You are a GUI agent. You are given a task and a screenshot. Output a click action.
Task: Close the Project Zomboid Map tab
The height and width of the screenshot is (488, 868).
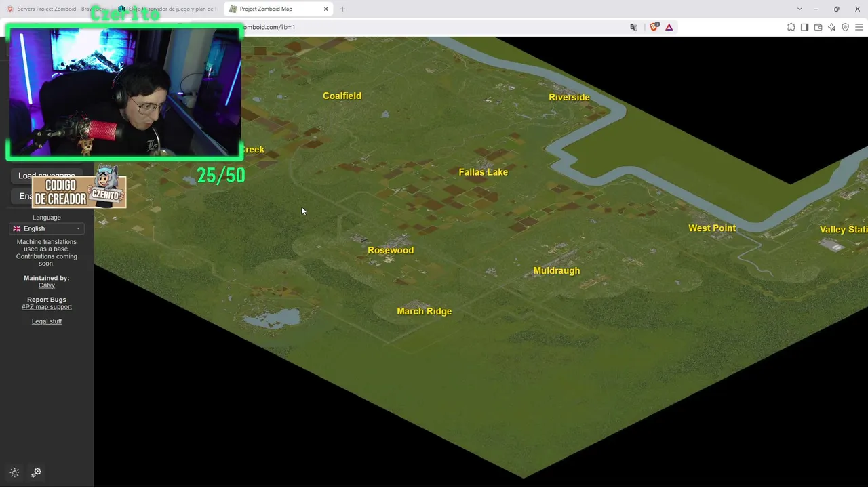(x=326, y=9)
